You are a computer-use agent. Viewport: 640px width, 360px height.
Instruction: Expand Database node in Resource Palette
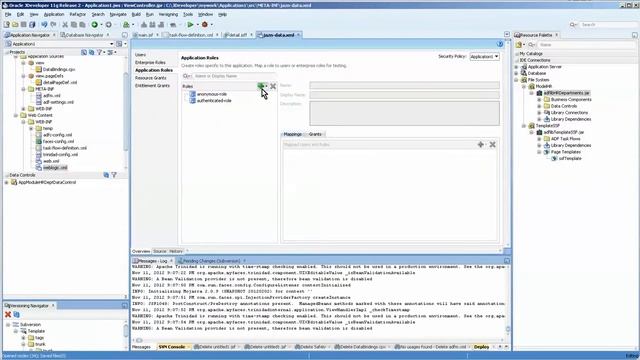(516, 73)
